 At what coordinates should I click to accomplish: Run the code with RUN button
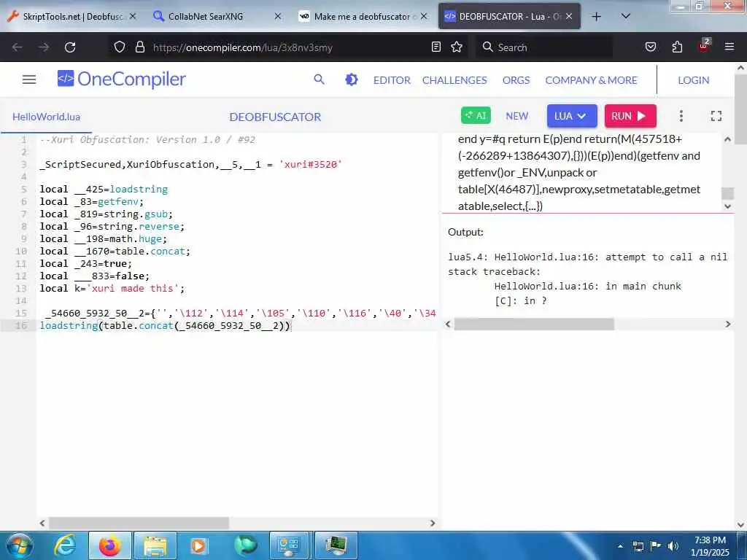point(630,116)
